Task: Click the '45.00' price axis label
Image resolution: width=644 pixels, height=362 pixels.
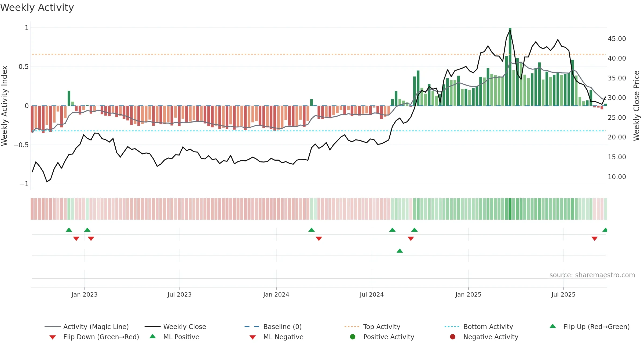Action: [617, 39]
